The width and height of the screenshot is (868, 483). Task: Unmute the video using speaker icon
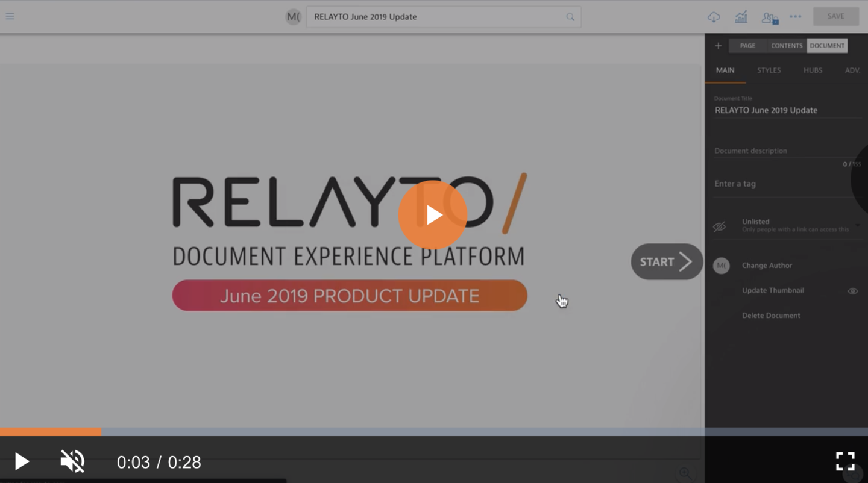click(72, 461)
